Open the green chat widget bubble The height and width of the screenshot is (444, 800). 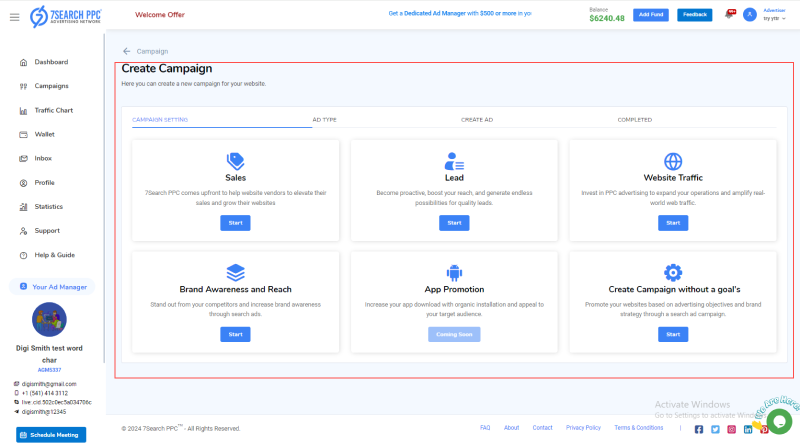point(779,420)
